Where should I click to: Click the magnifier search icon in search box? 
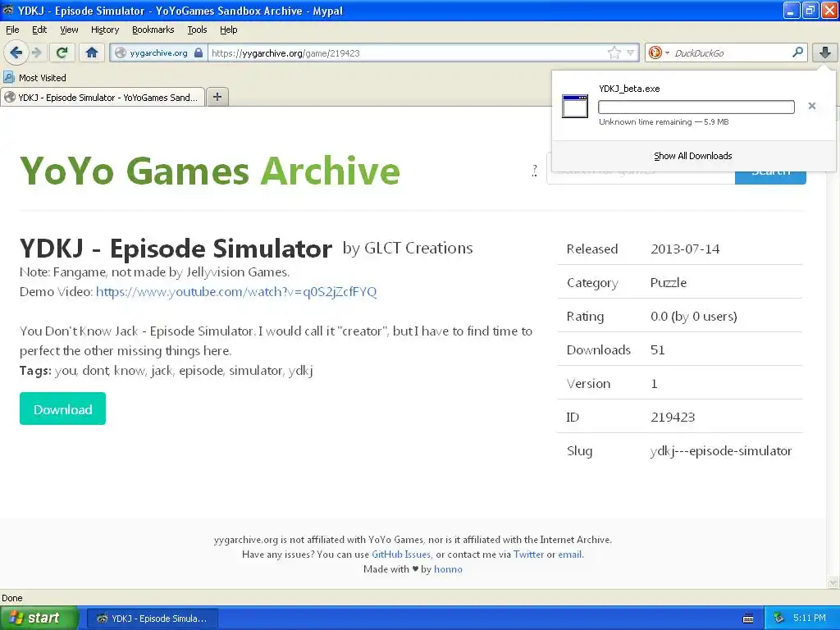tap(797, 52)
